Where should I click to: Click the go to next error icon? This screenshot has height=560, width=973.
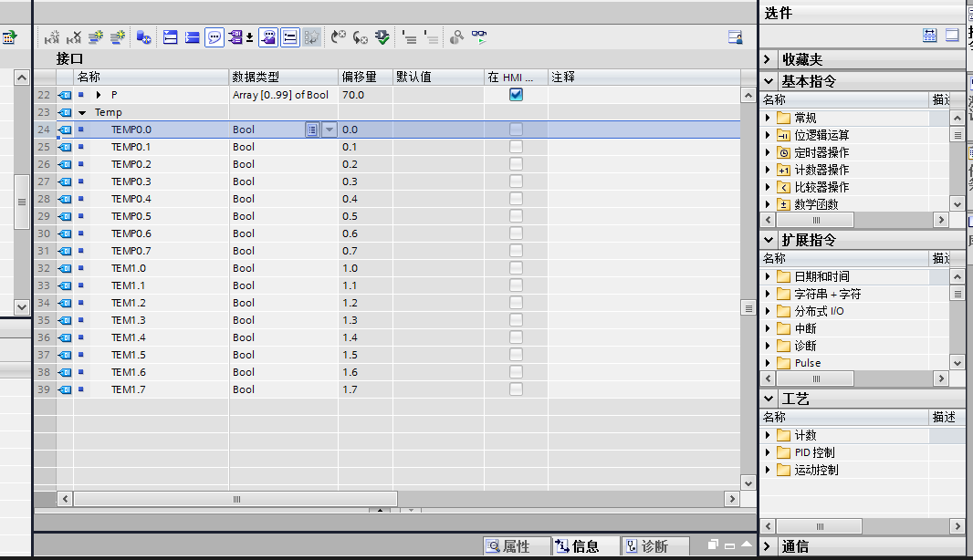[x=339, y=37]
